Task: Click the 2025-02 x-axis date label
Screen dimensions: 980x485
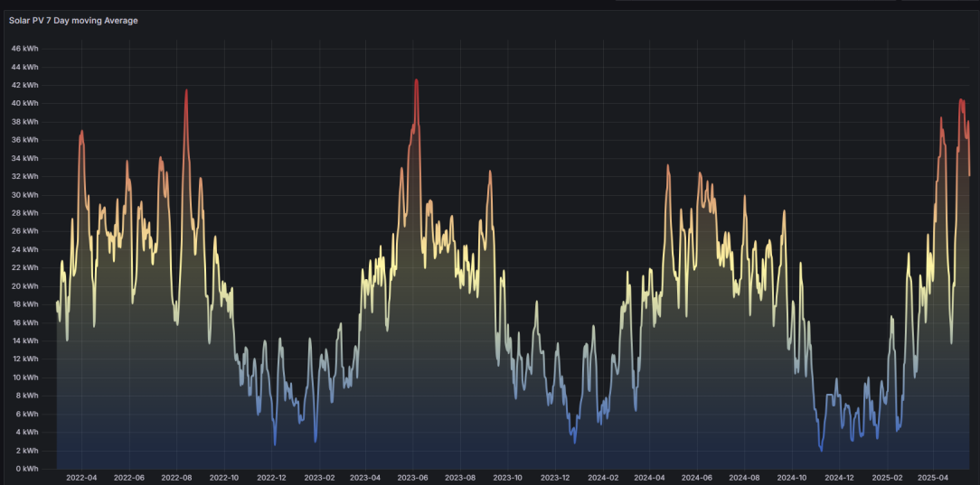Action: click(888, 478)
